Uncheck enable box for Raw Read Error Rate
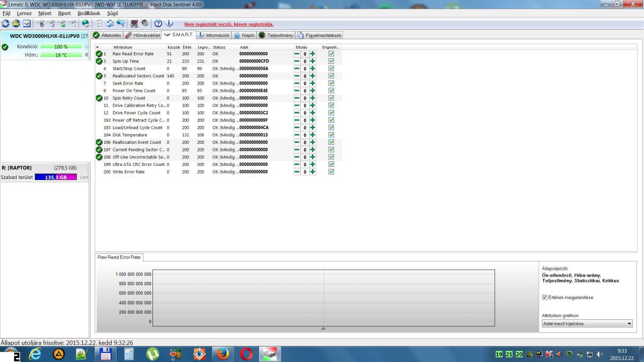644x362 pixels. [x=331, y=54]
